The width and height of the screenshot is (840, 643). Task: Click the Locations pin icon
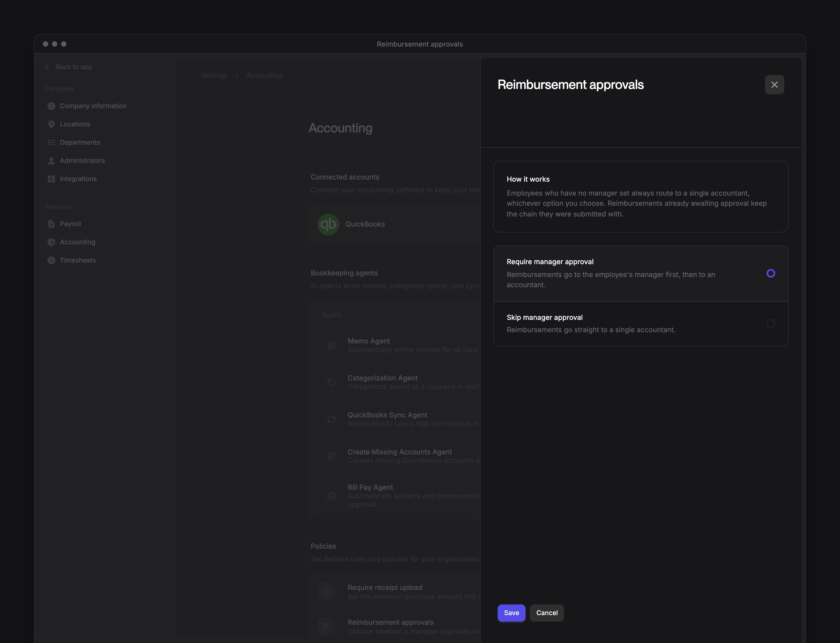[x=51, y=124]
